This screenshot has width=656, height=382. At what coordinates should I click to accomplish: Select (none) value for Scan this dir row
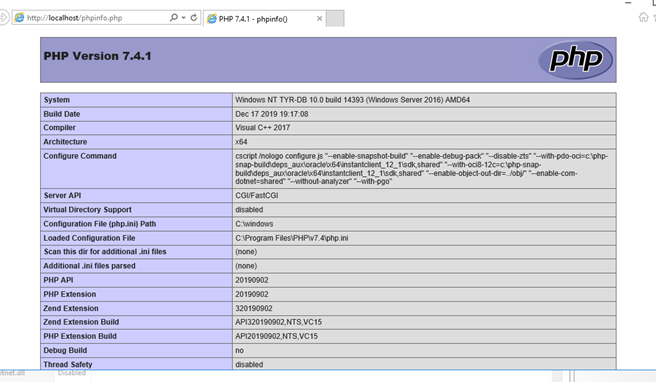click(246, 251)
